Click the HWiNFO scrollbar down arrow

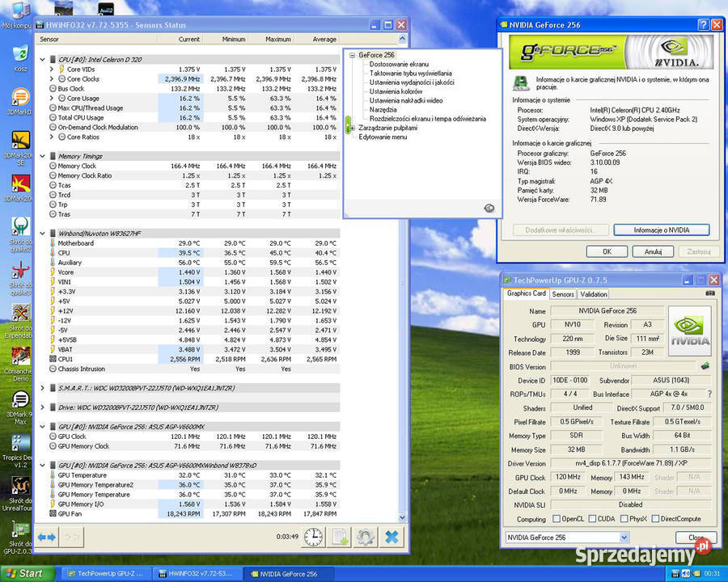click(x=402, y=517)
